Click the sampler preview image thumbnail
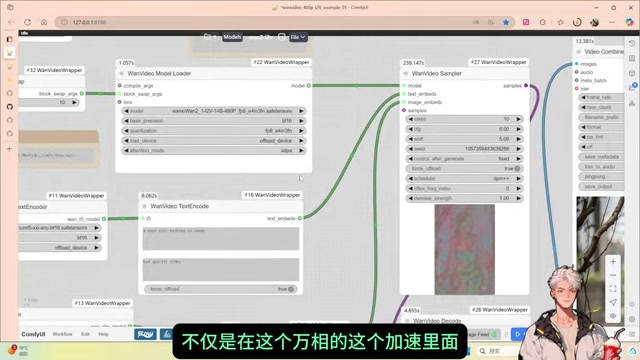 [464, 249]
